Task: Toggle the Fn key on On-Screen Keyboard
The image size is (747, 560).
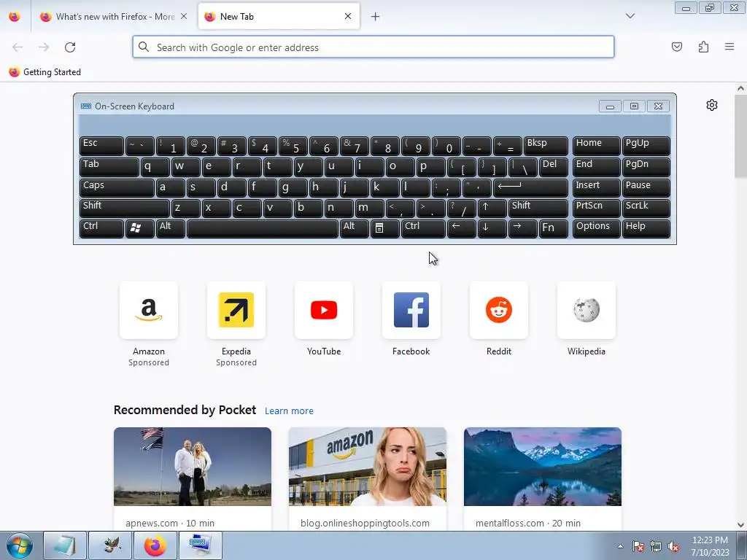Action: [554, 228]
